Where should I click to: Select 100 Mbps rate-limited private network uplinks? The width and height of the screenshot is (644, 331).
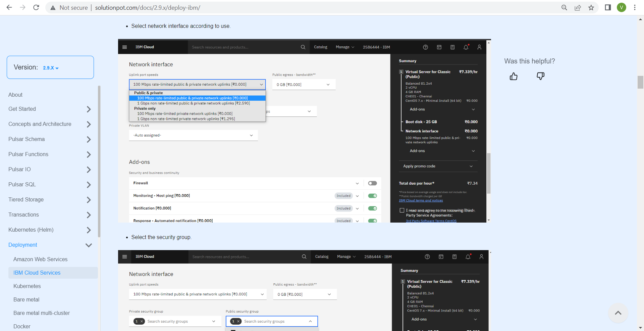click(x=185, y=113)
